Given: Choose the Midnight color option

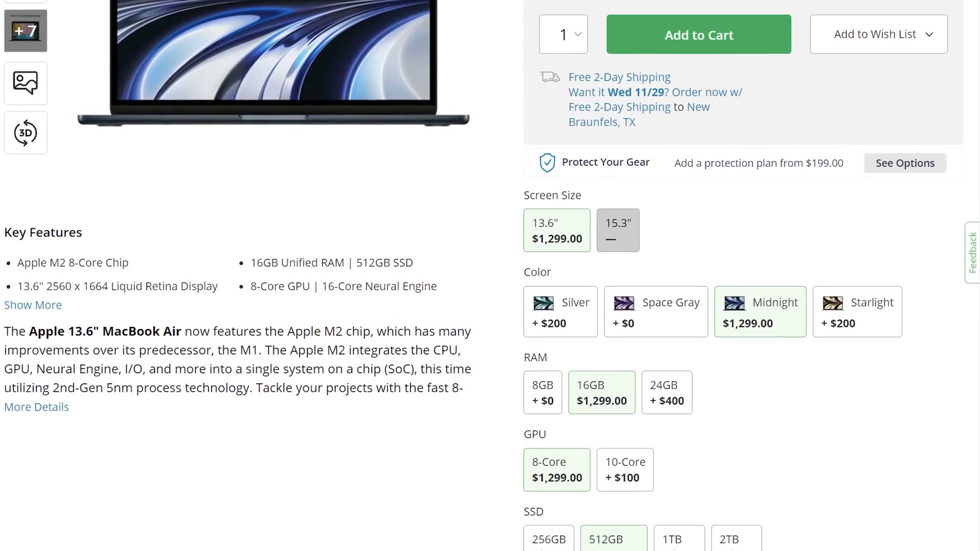Looking at the screenshot, I should point(761,312).
